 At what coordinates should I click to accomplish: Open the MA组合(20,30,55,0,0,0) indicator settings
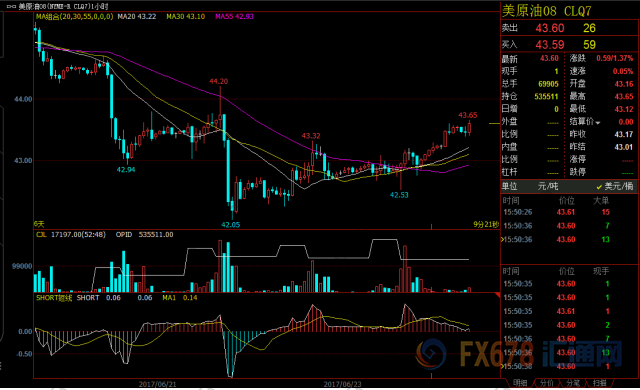coord(74,16)
